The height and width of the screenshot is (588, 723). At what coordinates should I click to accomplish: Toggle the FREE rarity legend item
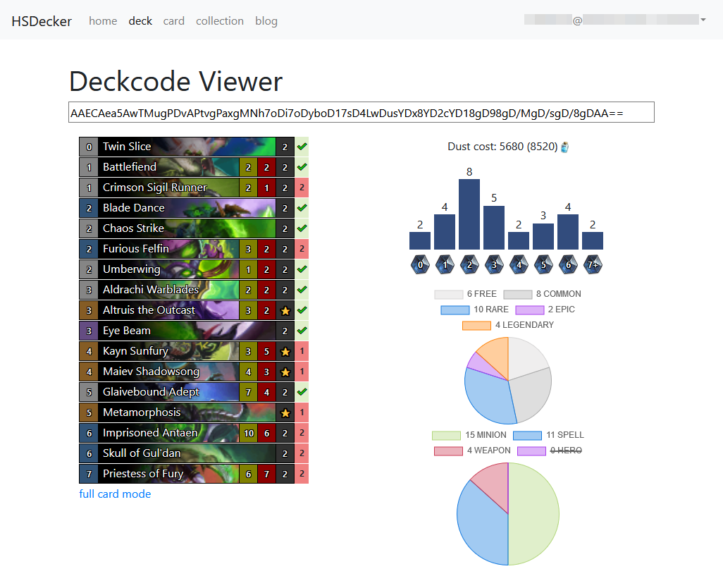[x=465, y=294]
